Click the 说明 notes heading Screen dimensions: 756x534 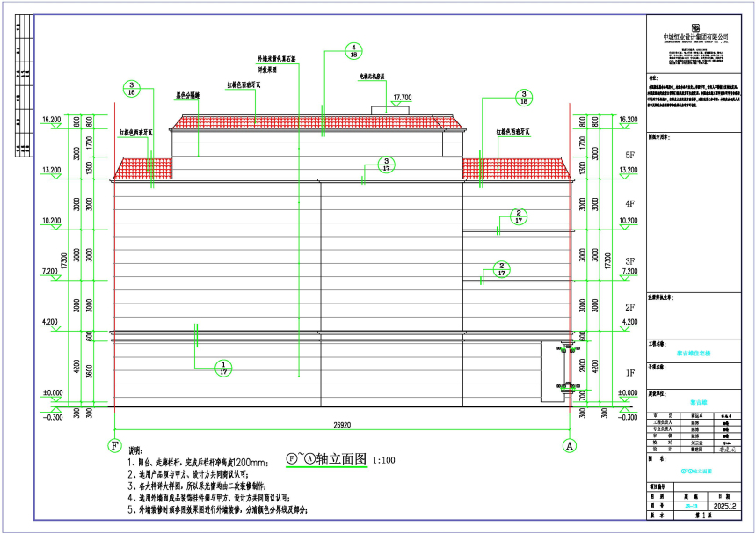tap(141, 449)
